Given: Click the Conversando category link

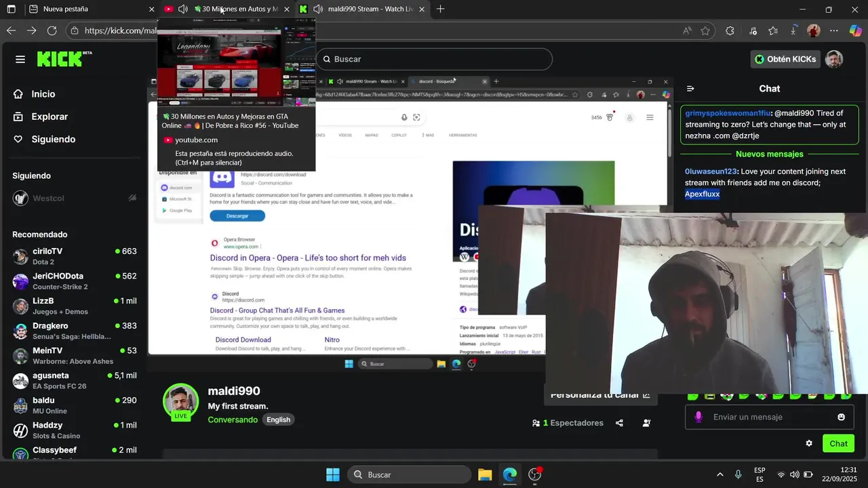Looking at the screenshot, I should click(x=233, y=420).
